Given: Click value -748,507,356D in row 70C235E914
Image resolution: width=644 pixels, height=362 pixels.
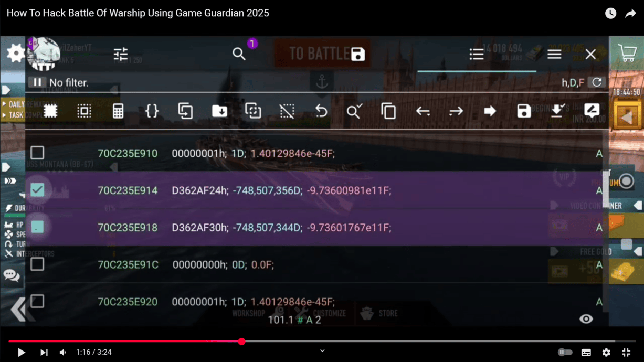Looking at the screenshot, I should point(268,190).
